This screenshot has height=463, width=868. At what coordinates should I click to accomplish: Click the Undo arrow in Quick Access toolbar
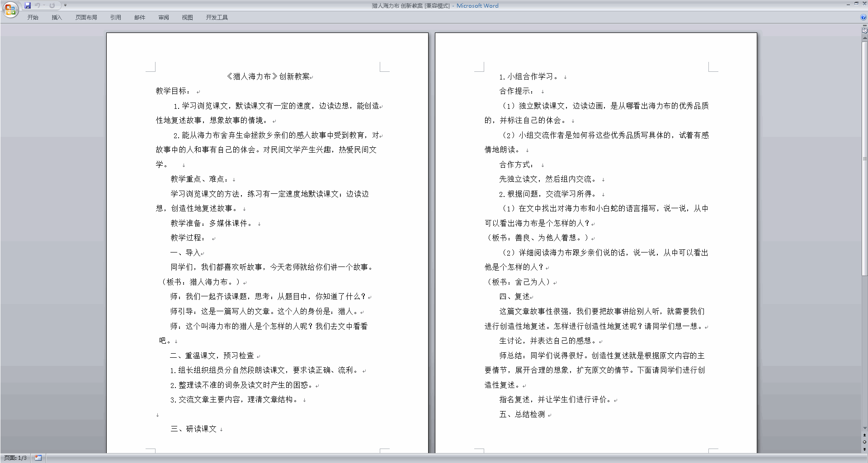37,5
